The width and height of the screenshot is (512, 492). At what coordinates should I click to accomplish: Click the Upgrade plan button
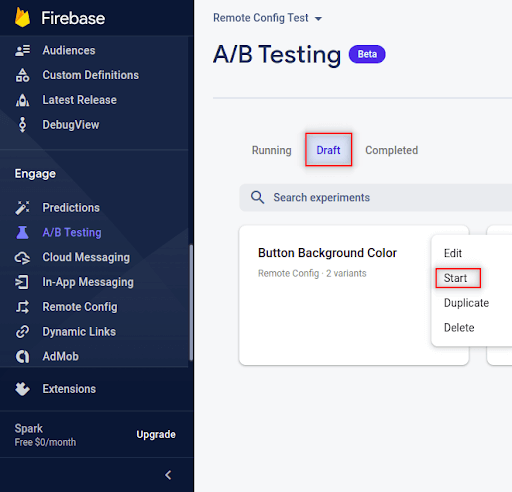156,435
